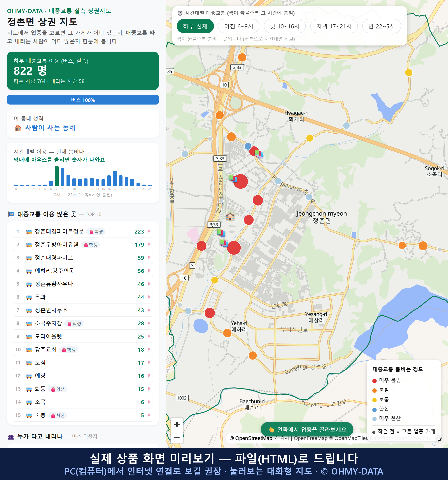Click the 버스 100% share bar

pyautogui.click(x=83, y=100)
